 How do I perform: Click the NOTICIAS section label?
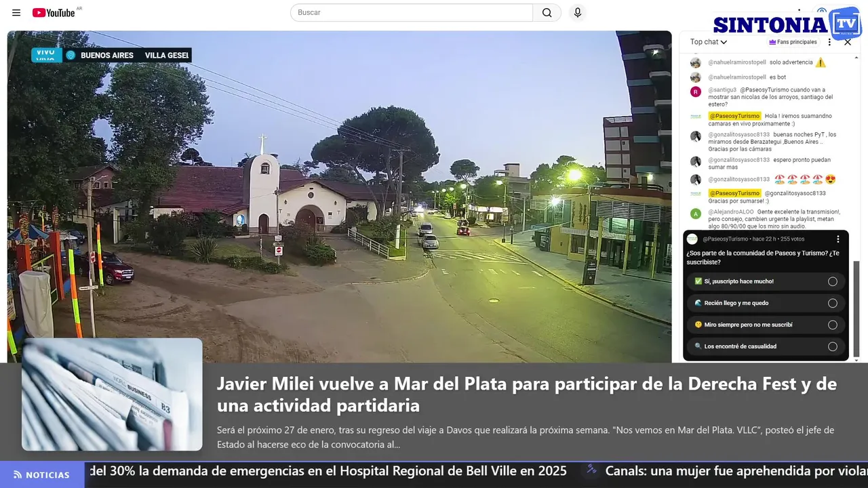(47, 475)
